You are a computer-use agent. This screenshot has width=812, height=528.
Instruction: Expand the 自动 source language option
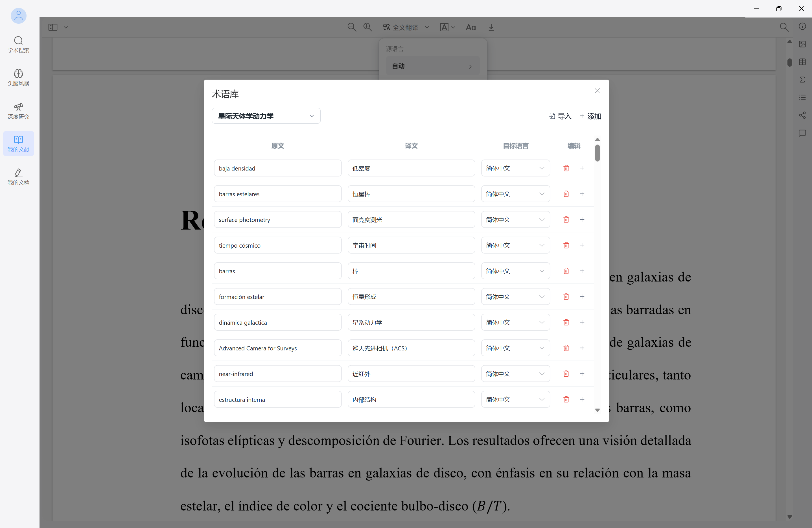click(x=432, y=66)
